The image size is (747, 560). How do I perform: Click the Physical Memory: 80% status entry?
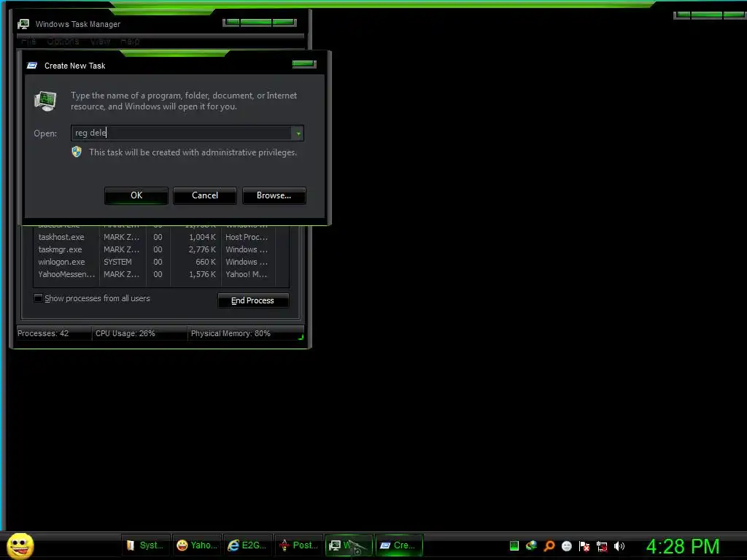pyautogui.click(x=231, y=333)
